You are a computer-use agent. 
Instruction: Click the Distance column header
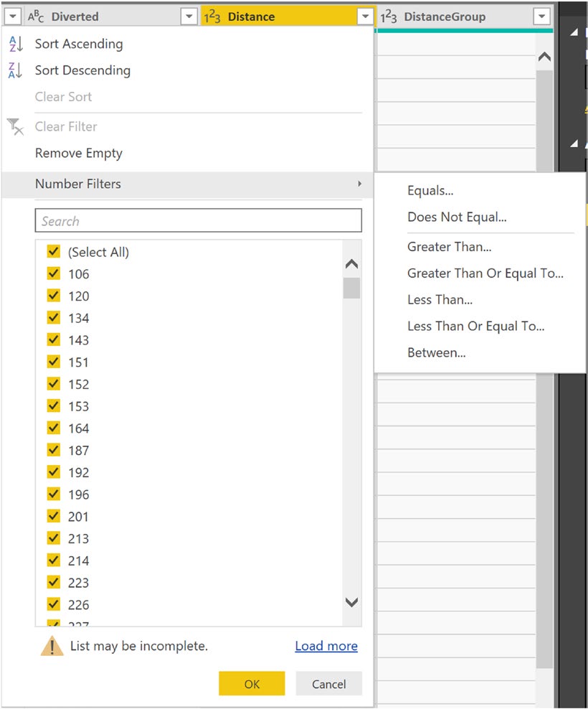coord(288,17)
